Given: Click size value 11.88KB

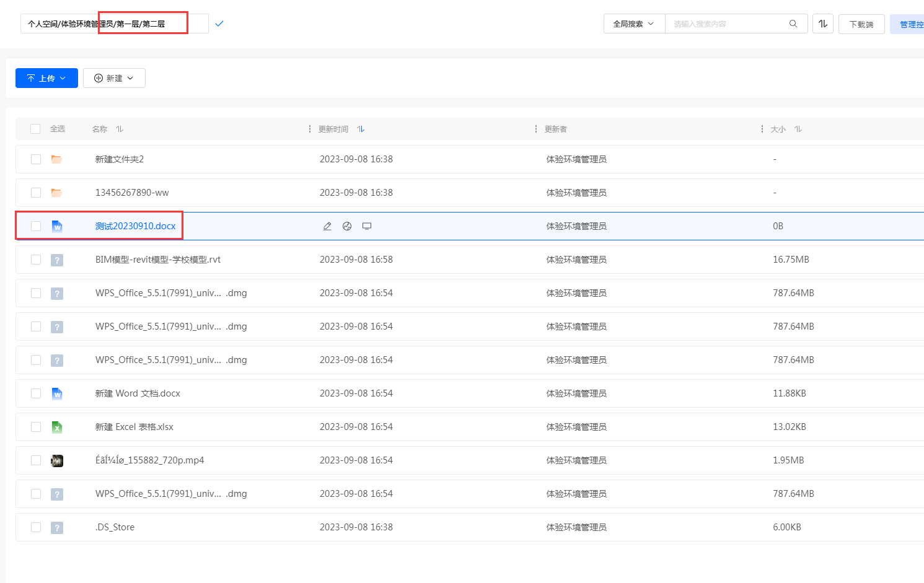Looking at the screenshot, I should pos(790,393).
